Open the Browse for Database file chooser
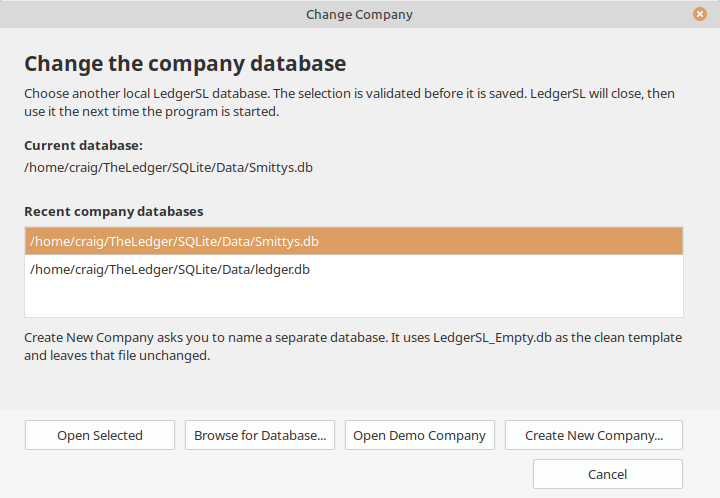The width and height of the screenshot is (720, 498). pyautogui.click(x=260, y=435)
